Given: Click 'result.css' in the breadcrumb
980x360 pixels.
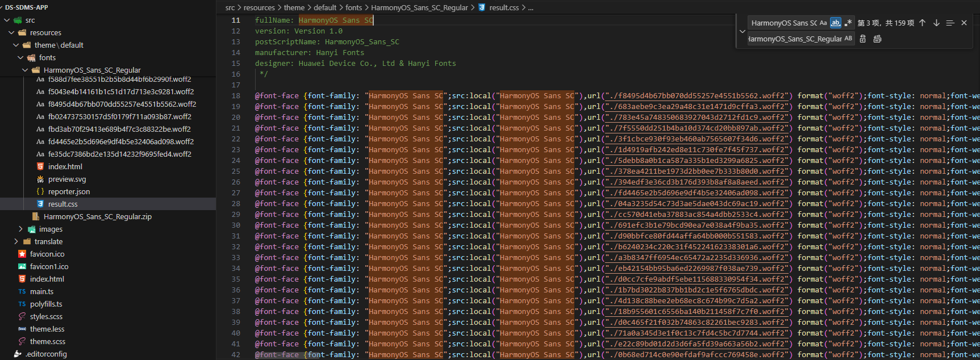Looking at the screenshot, I should 504,7.
